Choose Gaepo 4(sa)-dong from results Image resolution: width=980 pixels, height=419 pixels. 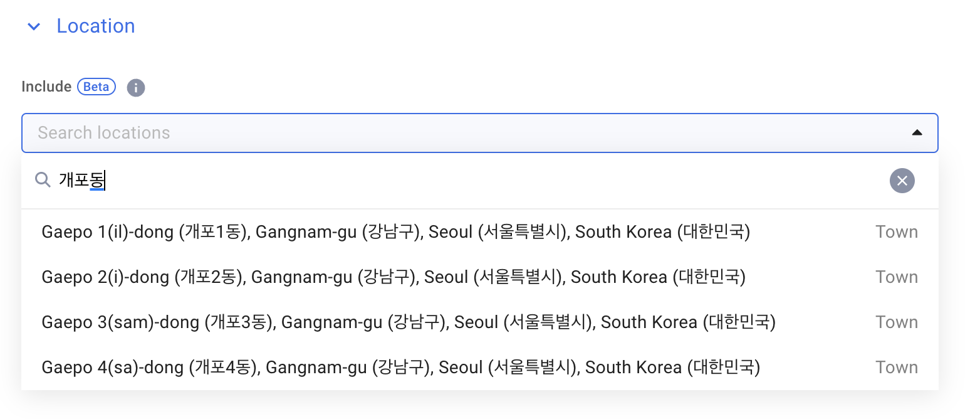pos(480,368)
